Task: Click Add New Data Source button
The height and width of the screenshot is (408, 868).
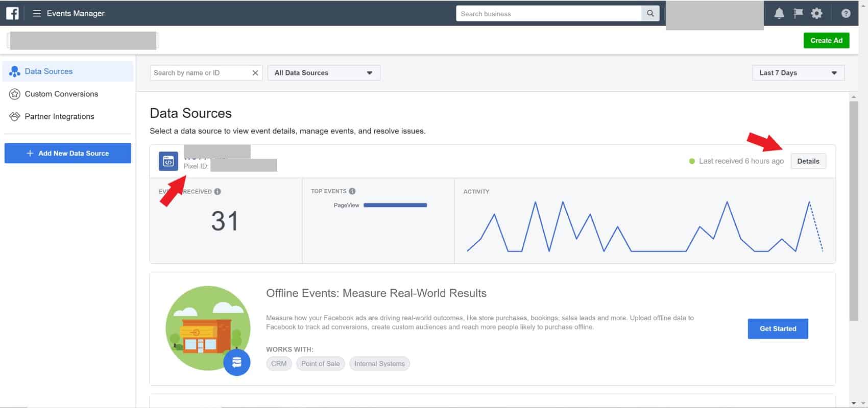Action: 68,153
